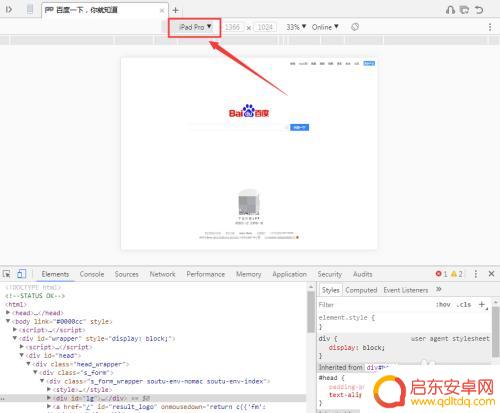The image size is (500, 413).
Task: Open the iPad Pro device dropdown
Action: [x=195, y=27]
